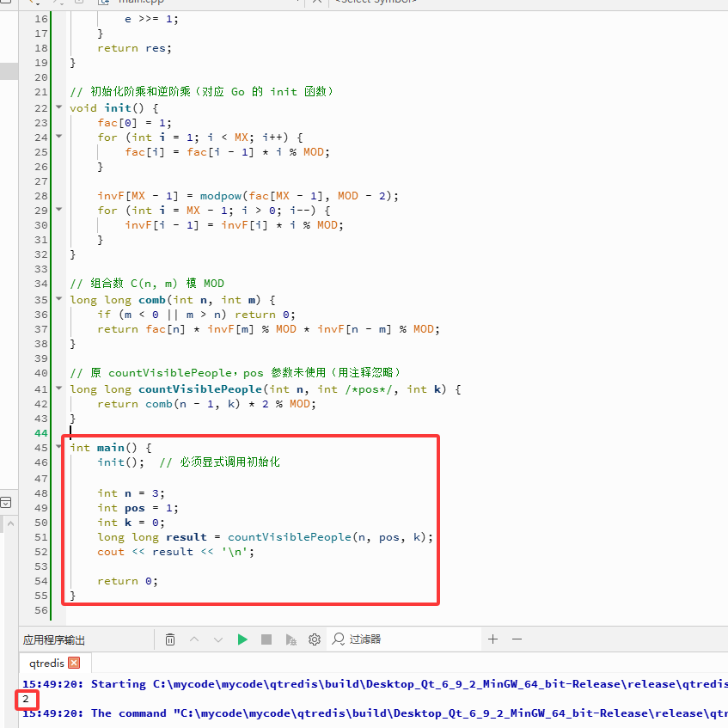Zoom out output text with minus icon
728x728 pixels.
point(517,639)
